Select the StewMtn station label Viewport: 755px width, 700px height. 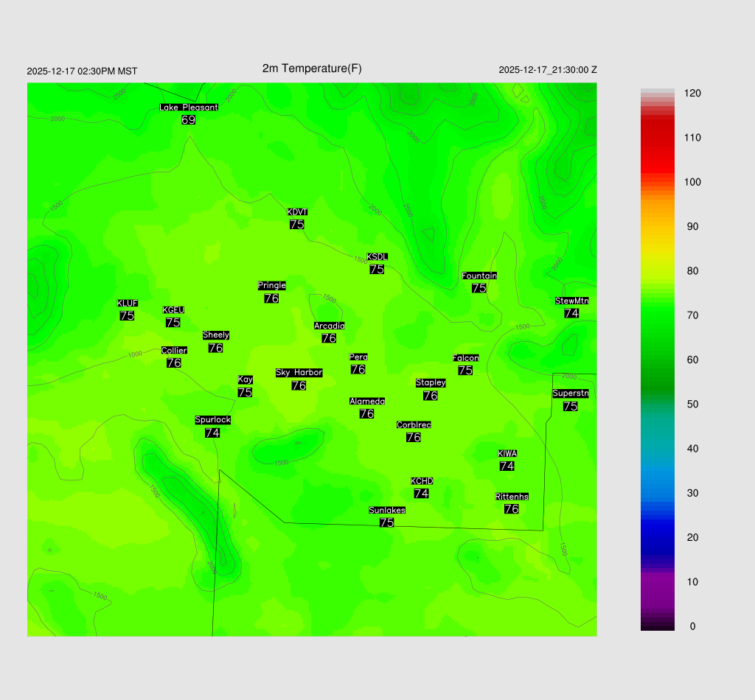(x=571, y=301)
